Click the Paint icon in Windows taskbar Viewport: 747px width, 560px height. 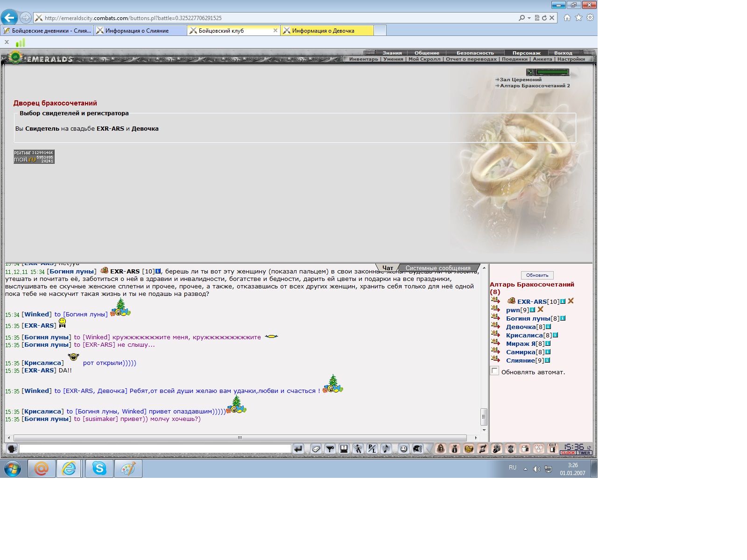pos(128,468)
